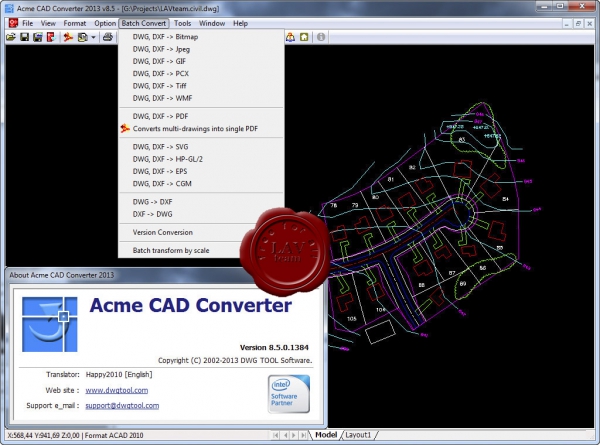Open the Help menu
The image size is (600, 445).
pos(240,23)
